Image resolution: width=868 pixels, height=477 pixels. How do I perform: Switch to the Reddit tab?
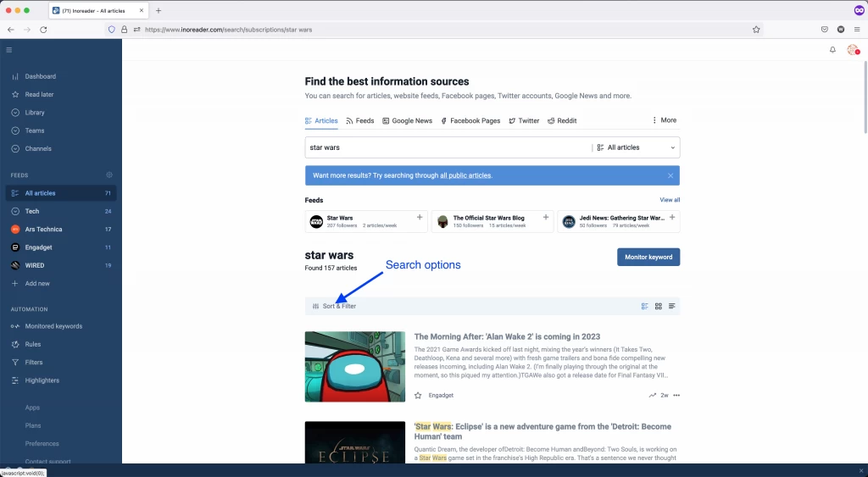coord(562,120)
